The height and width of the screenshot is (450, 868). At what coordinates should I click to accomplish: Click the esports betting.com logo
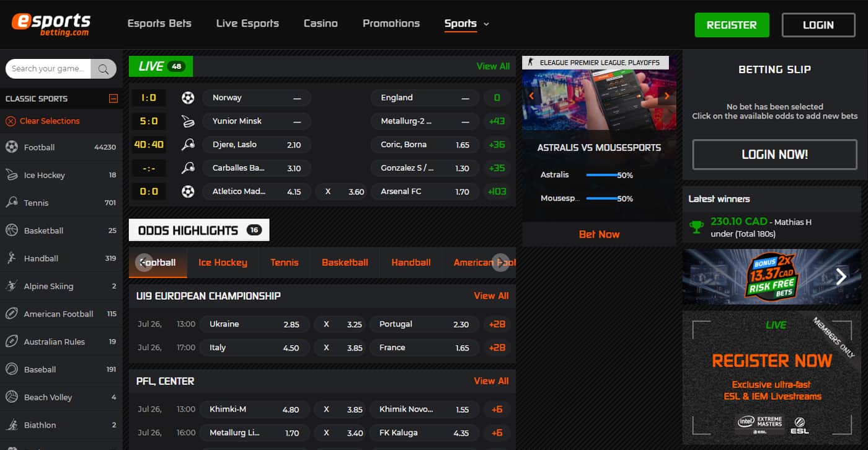(51, 24)
